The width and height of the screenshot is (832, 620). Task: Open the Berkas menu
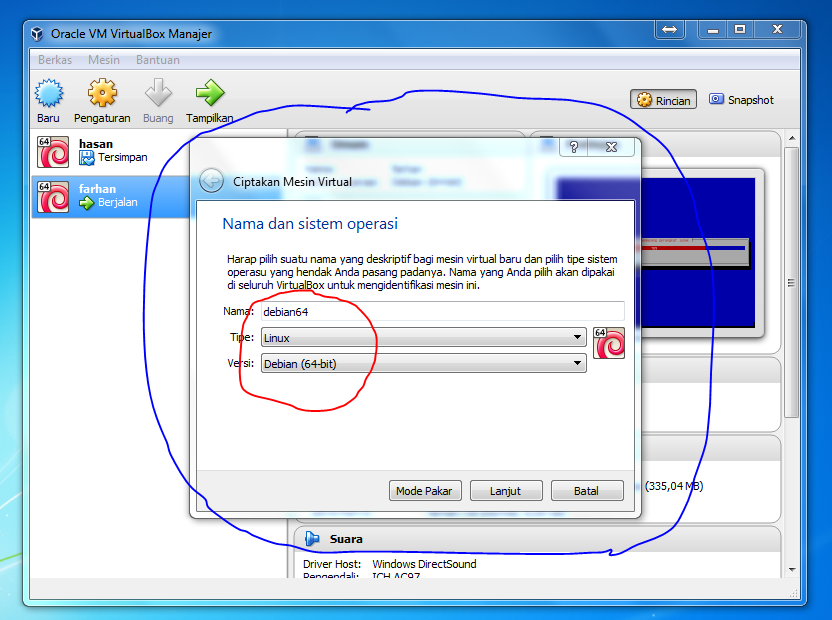pos(55,60)
